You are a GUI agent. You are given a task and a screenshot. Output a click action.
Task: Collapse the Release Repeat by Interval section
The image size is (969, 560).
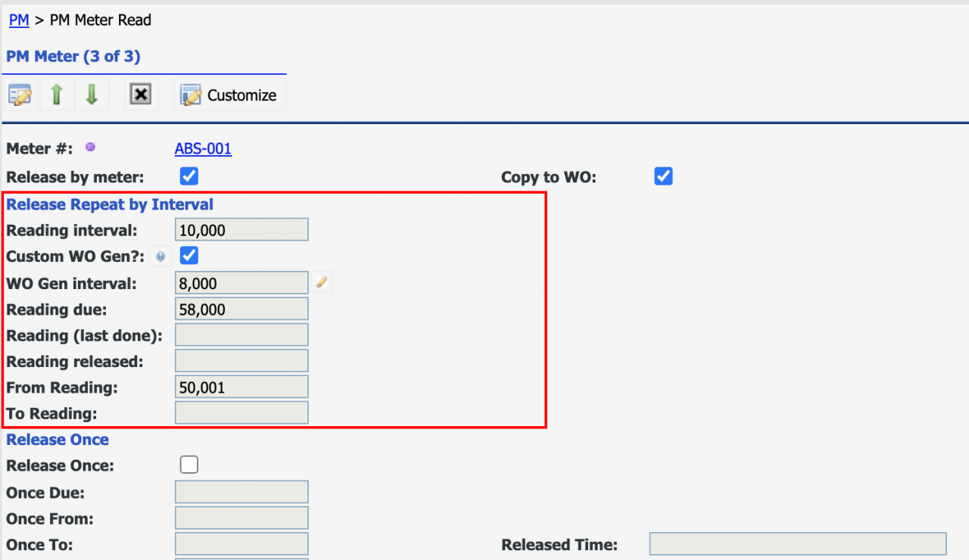[x=109, y=204]
